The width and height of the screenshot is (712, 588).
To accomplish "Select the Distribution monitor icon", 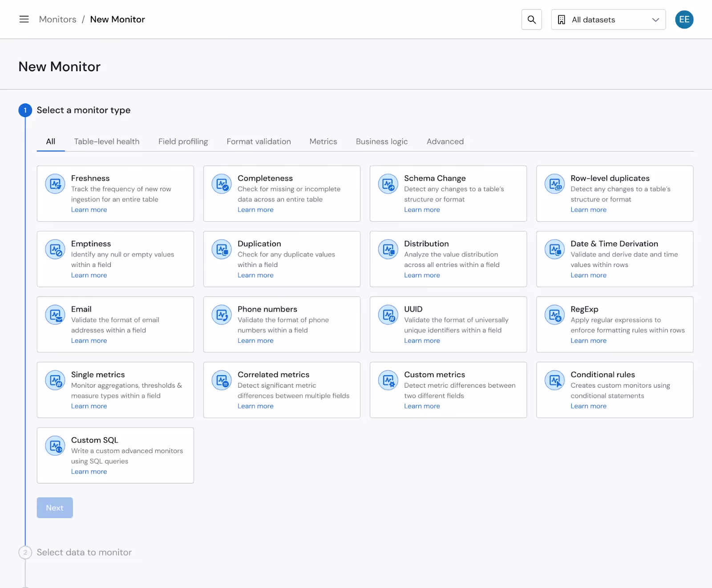I will (388, 249).
